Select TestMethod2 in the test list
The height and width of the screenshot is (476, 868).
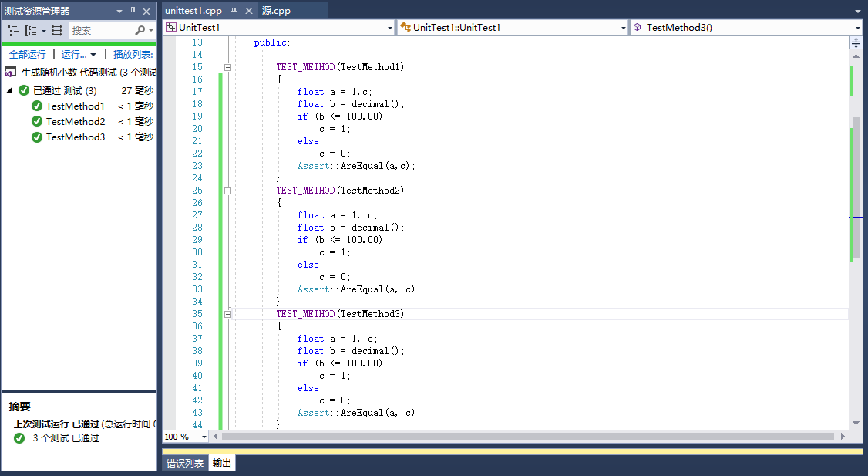pyautogui.click(x=76, y=121)
